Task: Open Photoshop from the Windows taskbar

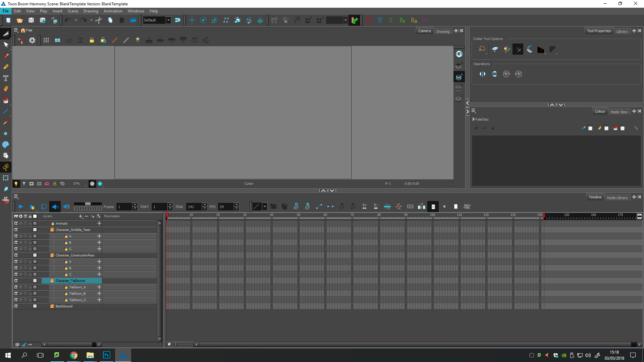Action: click(x=106, y=355)
